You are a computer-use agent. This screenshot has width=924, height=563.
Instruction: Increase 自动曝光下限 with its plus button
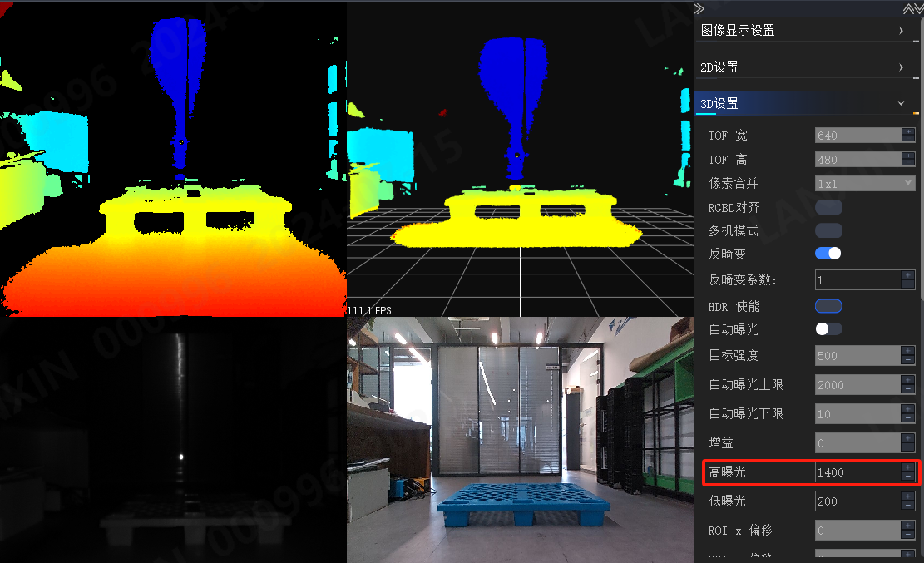908,409
